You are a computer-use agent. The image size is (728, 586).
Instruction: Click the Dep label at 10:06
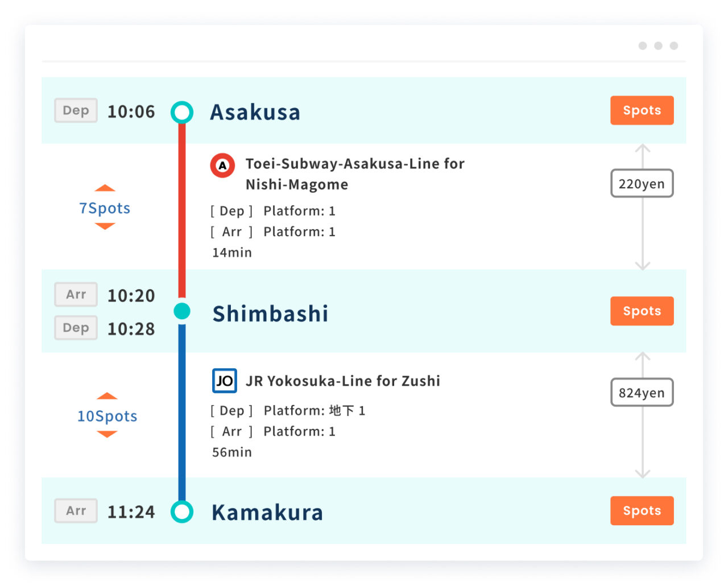coord(76,110)
